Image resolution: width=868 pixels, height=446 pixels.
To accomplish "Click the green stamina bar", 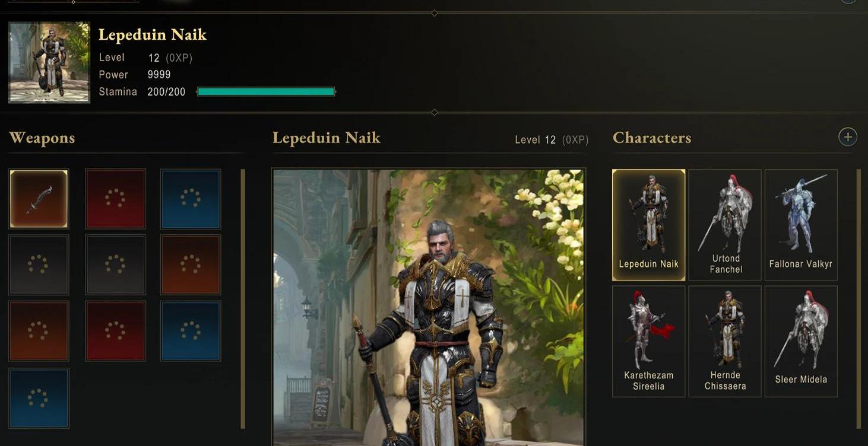I will [x=266, y=91].
